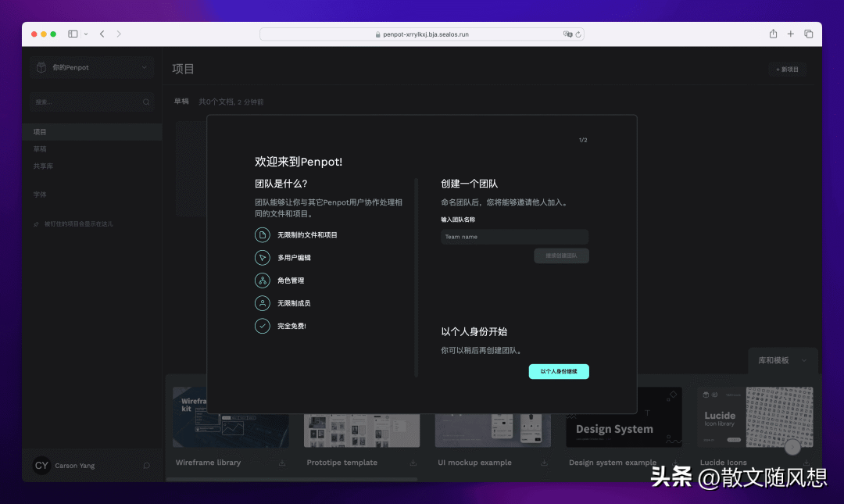The image size is (844, 504).
Task: Click the search magnifier icon
Action: (146, 102)
